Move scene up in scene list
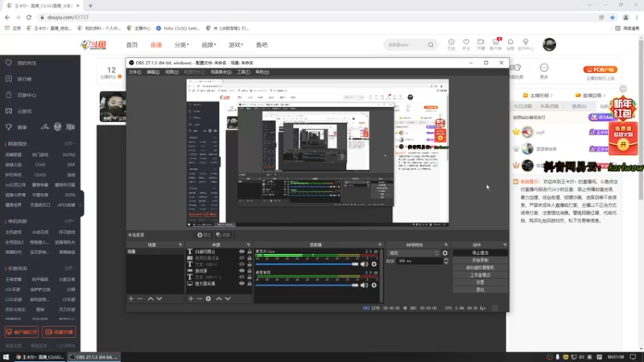 tap(151, 298)
